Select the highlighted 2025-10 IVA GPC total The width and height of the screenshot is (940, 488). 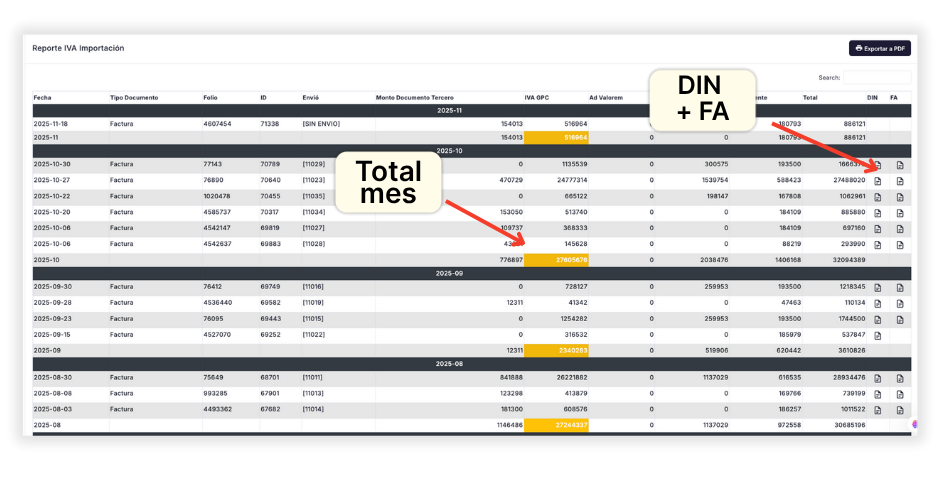[x=556, y=260]
